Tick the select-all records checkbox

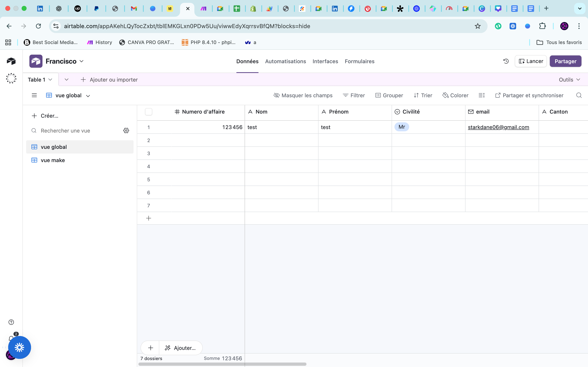[x=148, y=112]
